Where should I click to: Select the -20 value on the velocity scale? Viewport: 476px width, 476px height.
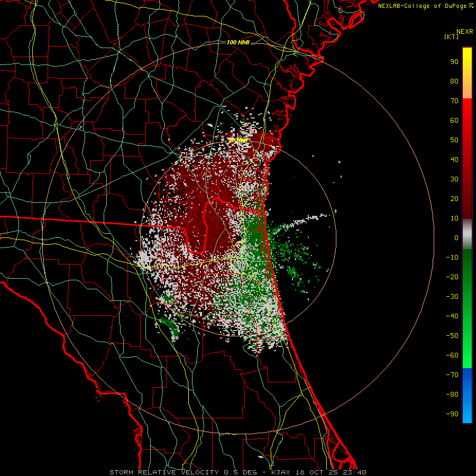pyautogui.click(x=452, y=277)
